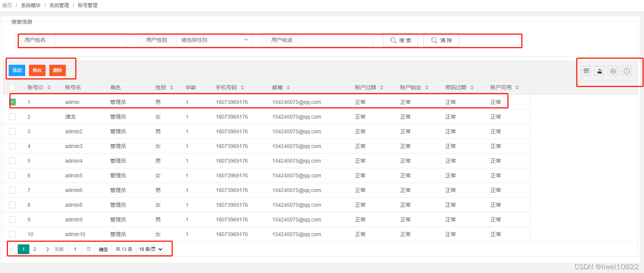
Task: Sort by 密码过期 column arrows
Action: click(x=472, y=87)
